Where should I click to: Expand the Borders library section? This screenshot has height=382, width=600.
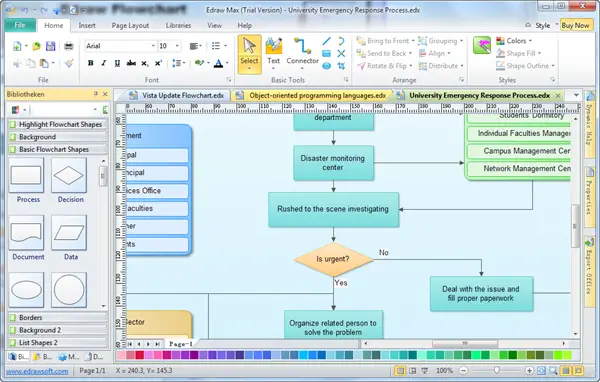(57, 318)
